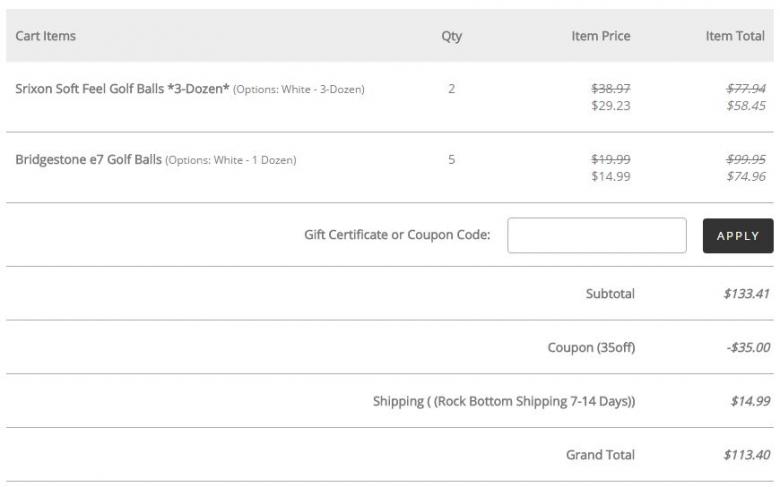This screenshot has width=780, height=487.
Task: Click the grand total amount $113.40
Action: coord(746,455)
